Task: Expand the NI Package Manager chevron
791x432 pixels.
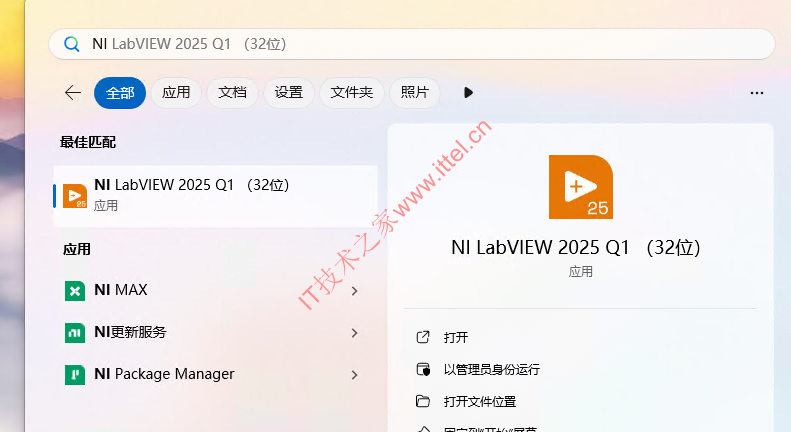Action: tap(355, 374)
